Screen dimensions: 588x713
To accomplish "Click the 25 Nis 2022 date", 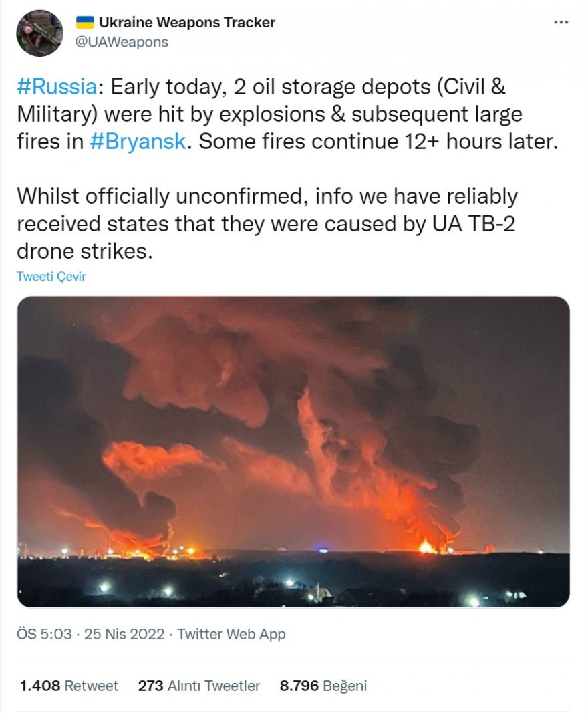I will [124, 634].
